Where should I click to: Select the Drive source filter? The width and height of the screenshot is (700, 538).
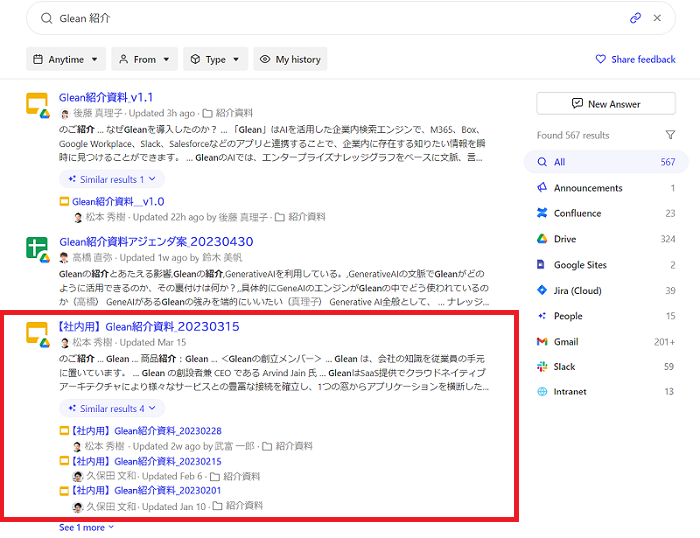565,239
